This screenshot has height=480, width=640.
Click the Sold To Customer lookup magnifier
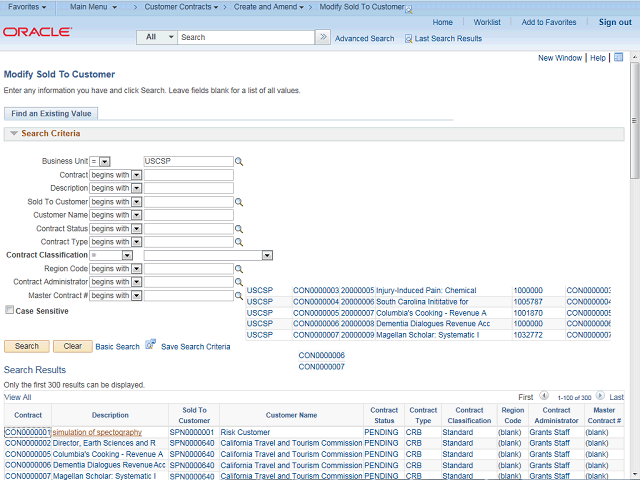(239, 201)
